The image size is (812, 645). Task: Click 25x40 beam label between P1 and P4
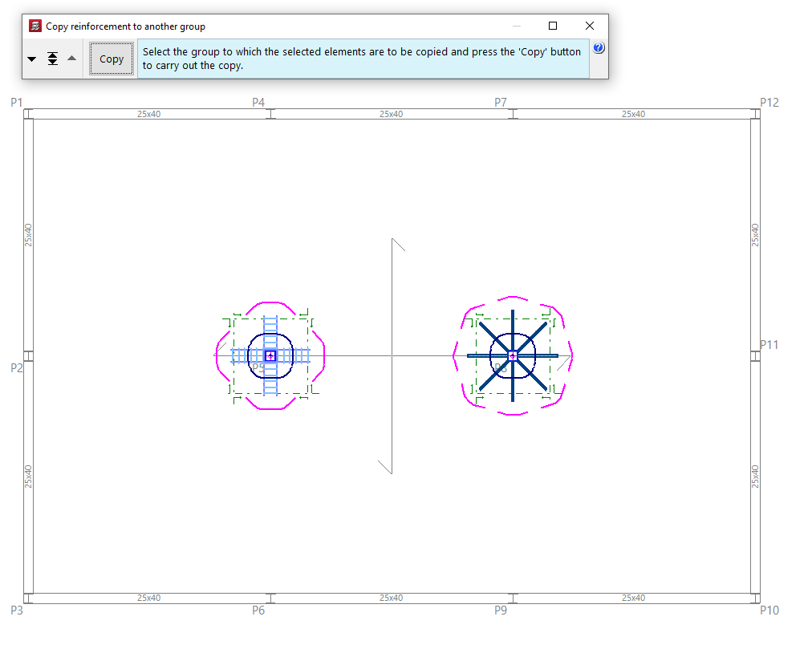point(148,114)
